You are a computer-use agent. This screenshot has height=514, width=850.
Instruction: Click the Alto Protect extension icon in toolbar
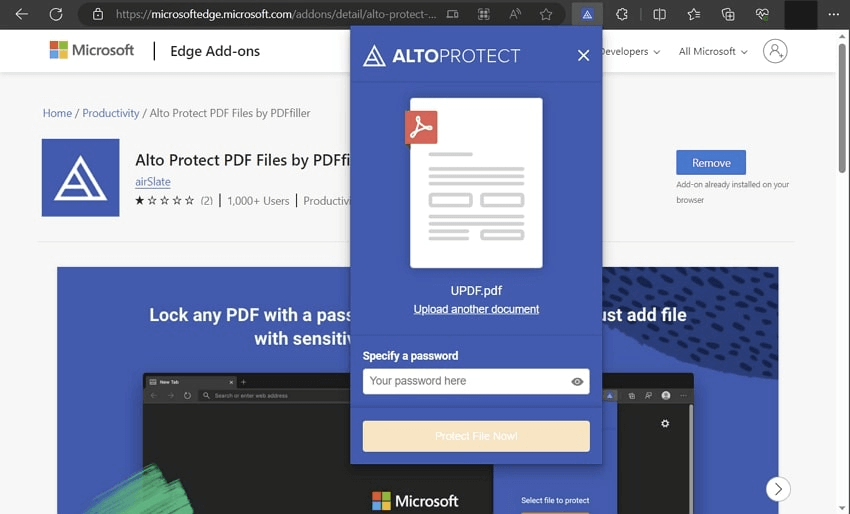click(x=587, y=15)
